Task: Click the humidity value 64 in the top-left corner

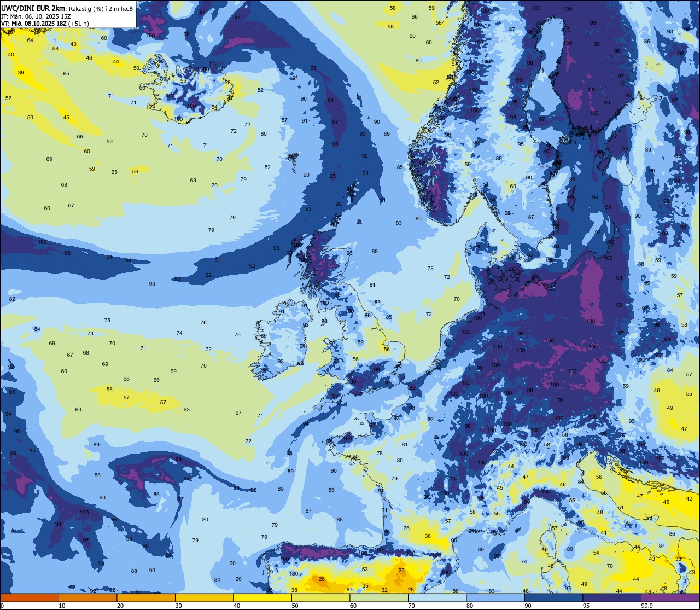Action: pyautogui.click(x=30, y=40)
